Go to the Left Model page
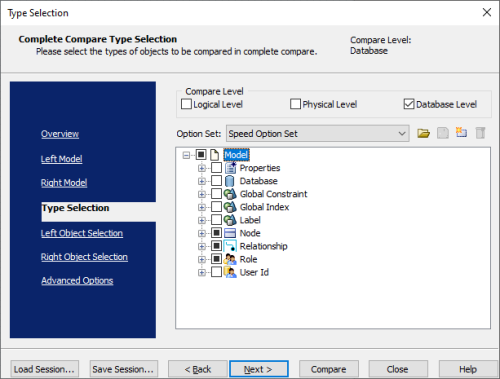This screenshot has height=379, width=500. pyautogui.click(x=62, y=159)
